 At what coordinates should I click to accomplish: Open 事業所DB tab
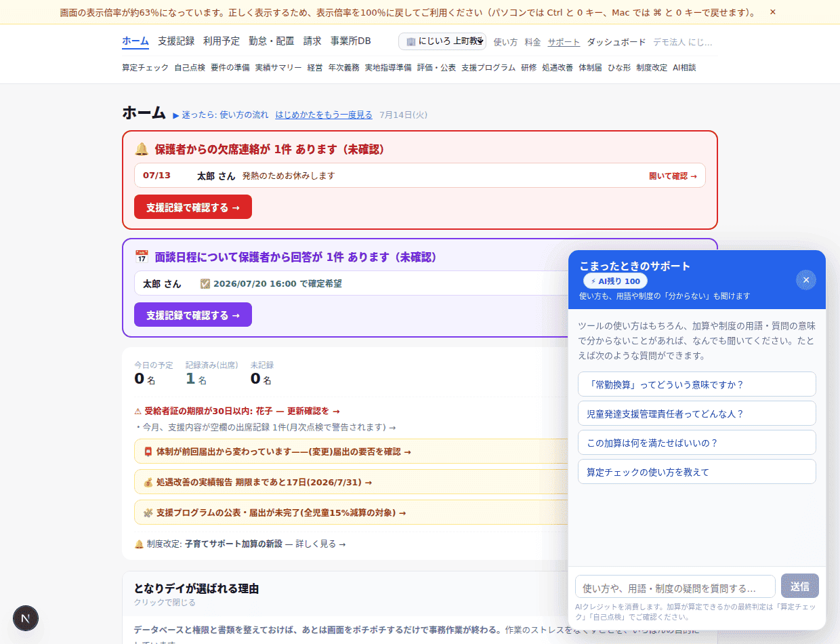351,41
